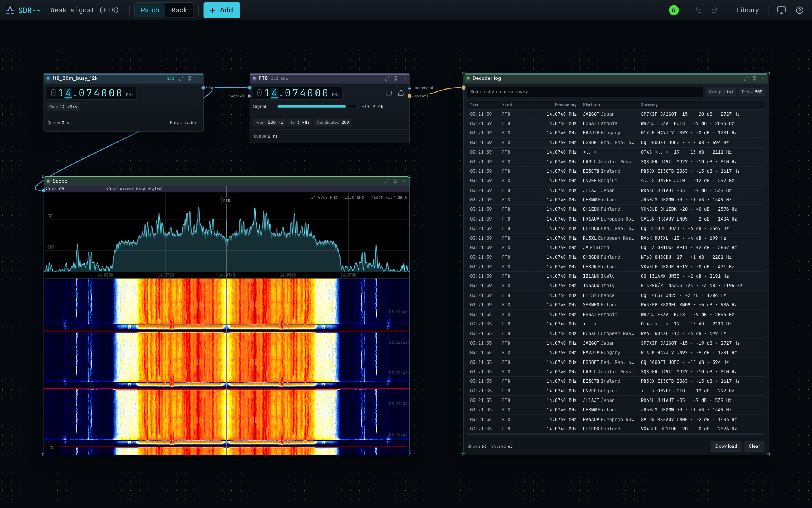The image size is (812, 508).
Task: Click the FT8 node frequency display
Action: tap(298, 93)
